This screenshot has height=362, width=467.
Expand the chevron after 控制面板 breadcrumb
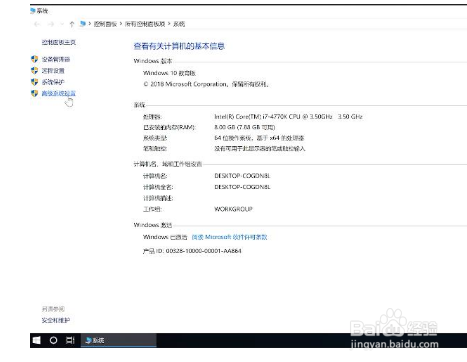(121, 24)
